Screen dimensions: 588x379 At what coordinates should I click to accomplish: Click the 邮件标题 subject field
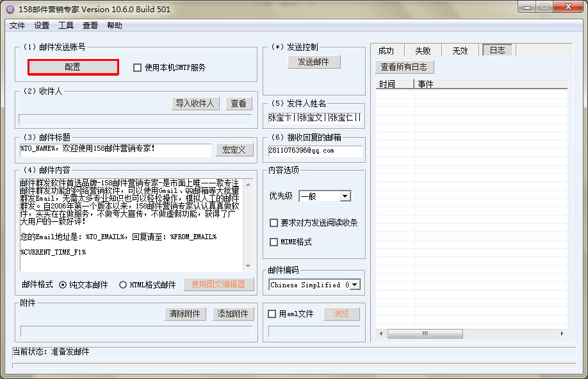[115, 149]
